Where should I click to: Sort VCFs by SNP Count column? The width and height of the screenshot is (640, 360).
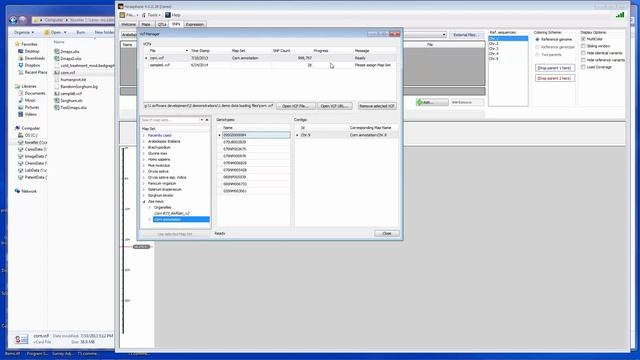coord(282,51)
